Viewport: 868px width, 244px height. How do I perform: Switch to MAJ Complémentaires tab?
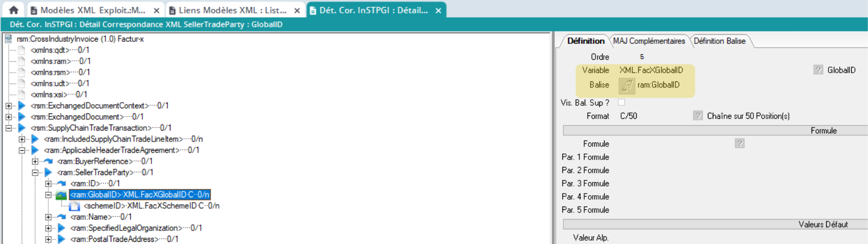pos(649,41)
